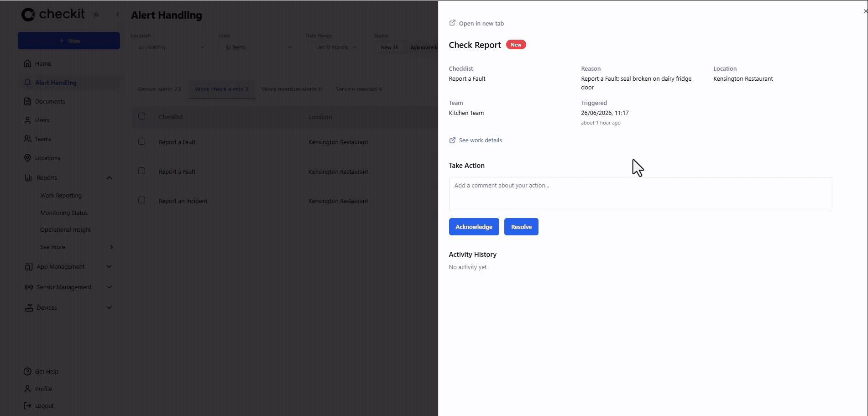Switch to Sensor alerts tab

tap(159, 89)
